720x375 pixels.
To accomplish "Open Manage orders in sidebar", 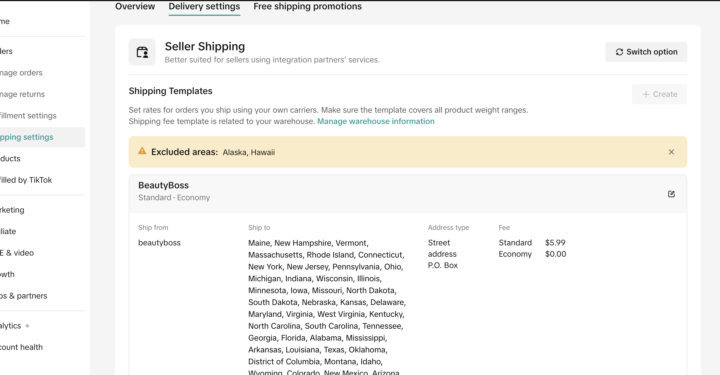I will coord(21,73).
